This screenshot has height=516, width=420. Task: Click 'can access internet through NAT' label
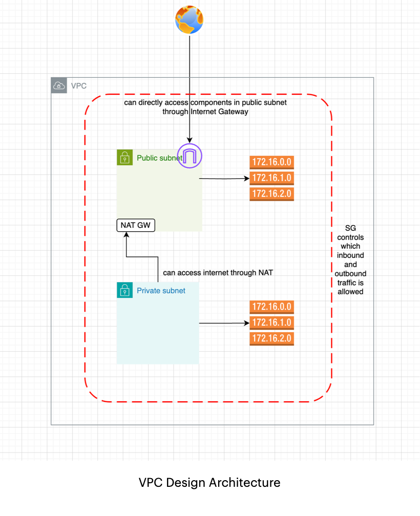tap(218, 272)
